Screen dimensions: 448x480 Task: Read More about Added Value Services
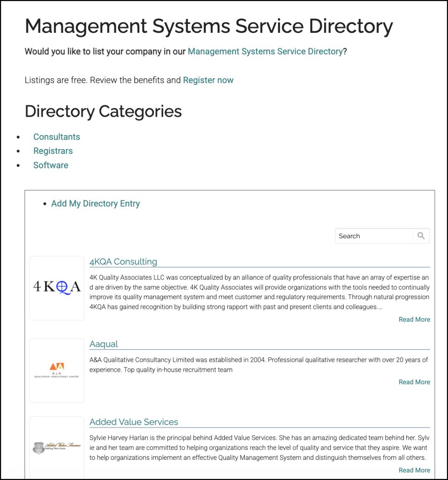pos(414,470)
